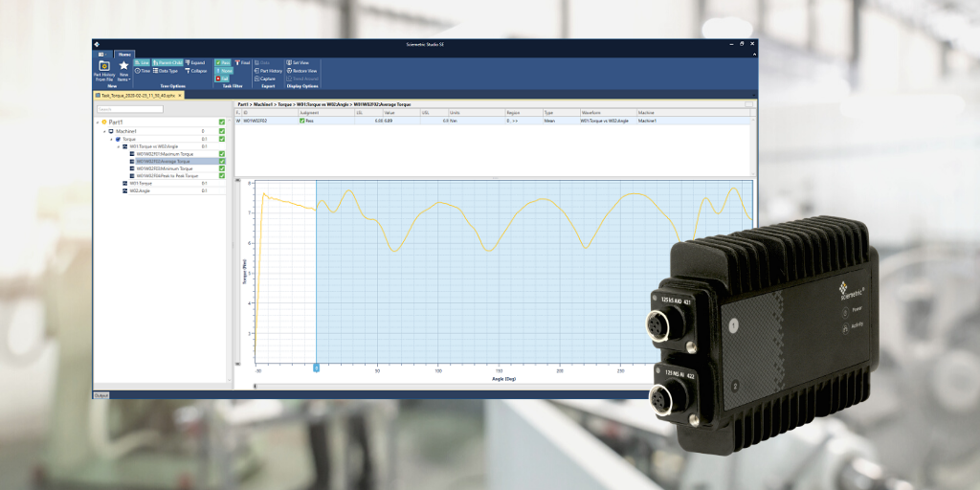Toggle the Fail task filter

(222, 78)
